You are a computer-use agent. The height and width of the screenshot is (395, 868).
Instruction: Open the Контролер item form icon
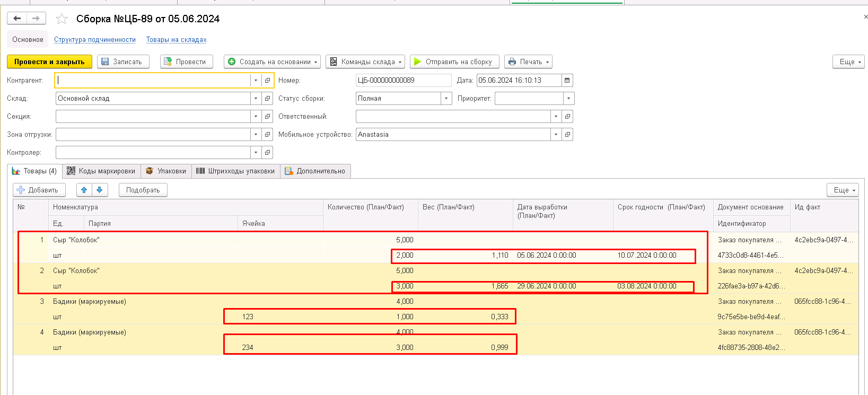pos(268,153)
